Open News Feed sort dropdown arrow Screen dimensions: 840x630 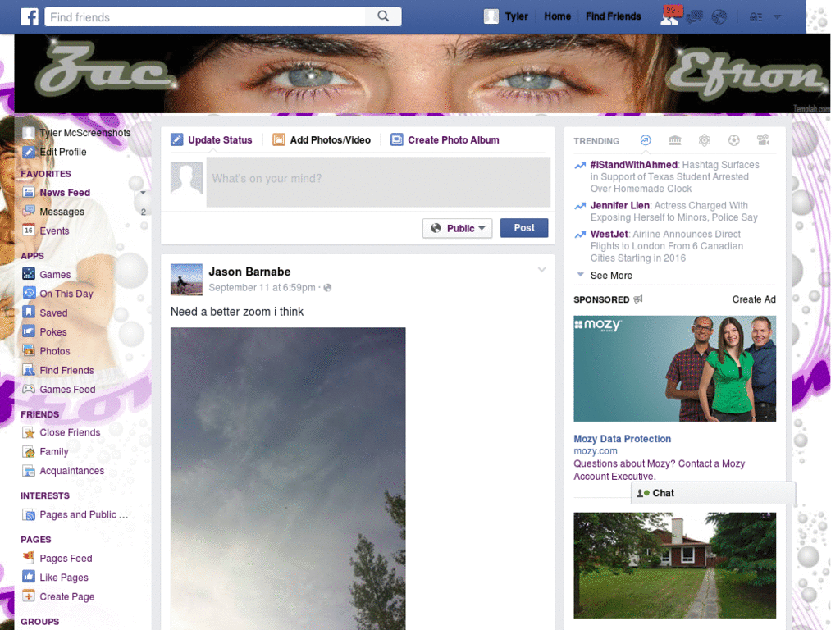pyautogui.click(x=143, y=193)
